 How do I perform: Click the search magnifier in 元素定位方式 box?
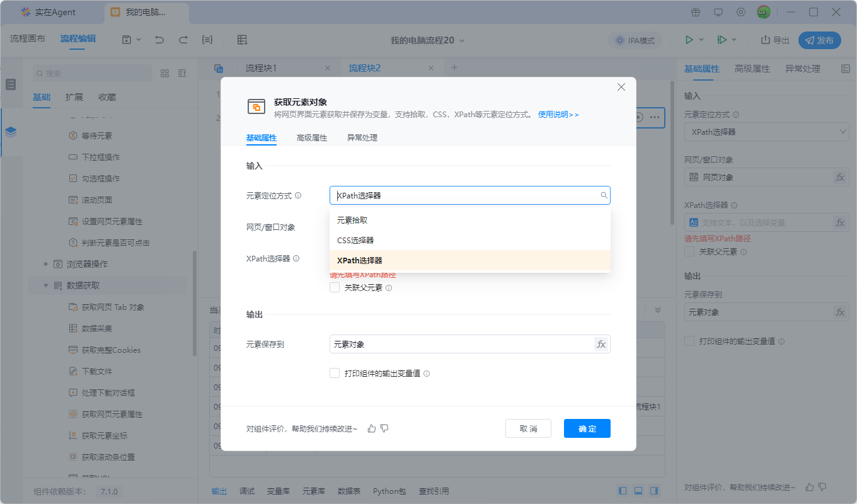(x=604, y=195)
